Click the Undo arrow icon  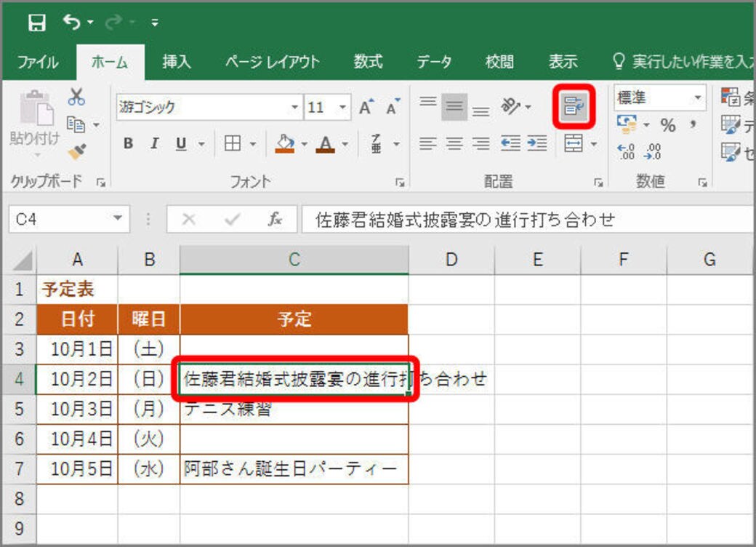point(72,22)
